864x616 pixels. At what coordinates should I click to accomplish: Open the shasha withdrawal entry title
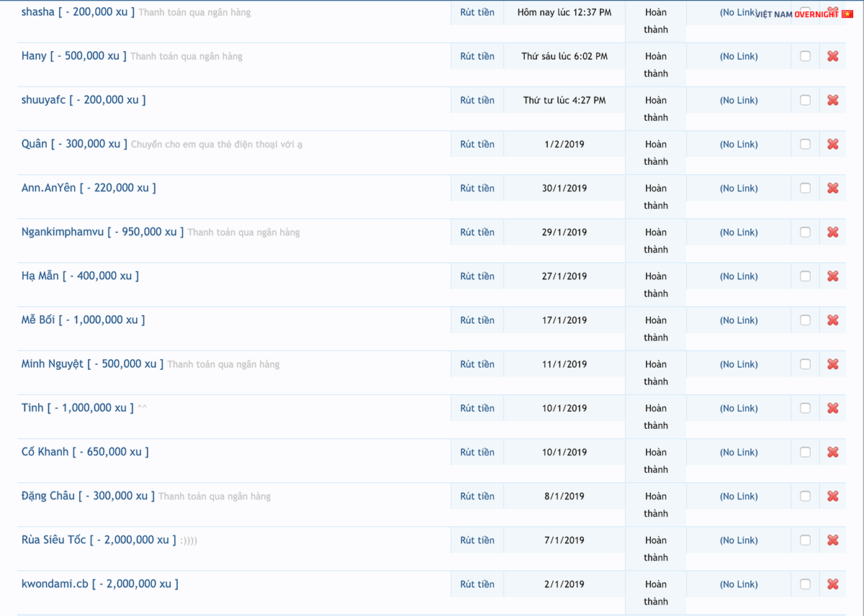tap(78, 12)
